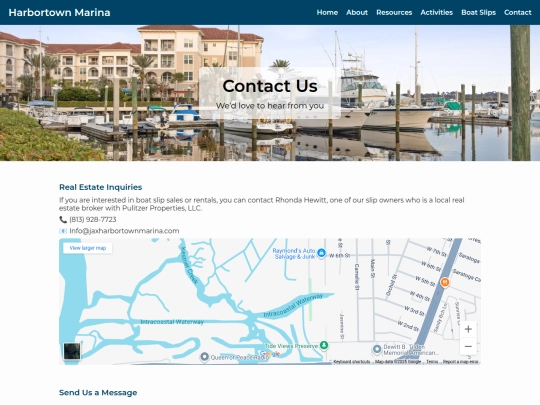This screenshot has width=540, height=405.
Task: Zoom in the map with the plus button
Action: 468,329
